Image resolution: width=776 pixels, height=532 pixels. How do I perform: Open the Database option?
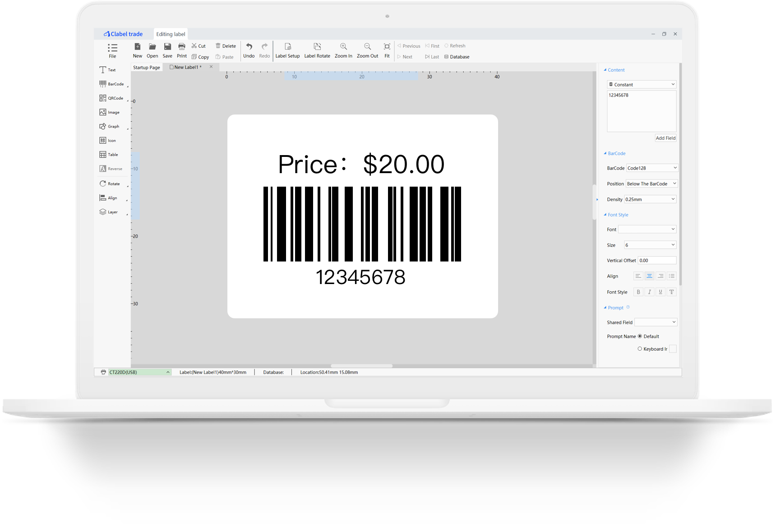click(x=457, y=57)
